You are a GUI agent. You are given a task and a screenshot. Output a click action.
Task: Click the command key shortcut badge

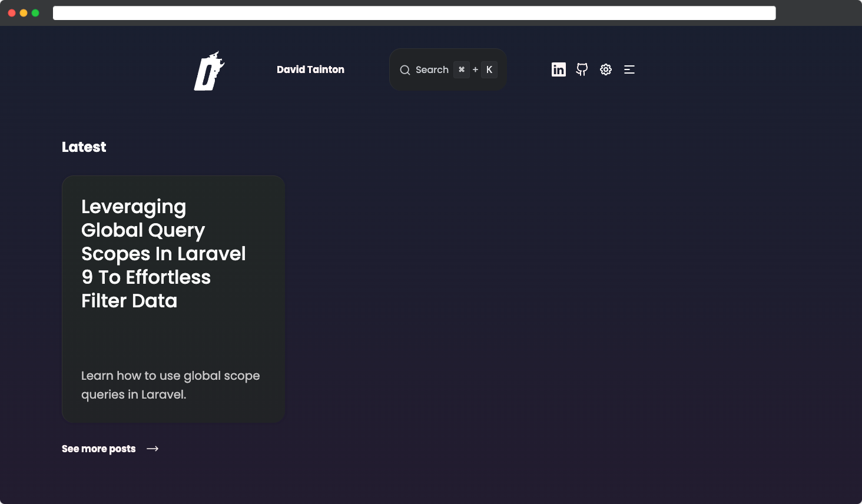coord(462,69)
